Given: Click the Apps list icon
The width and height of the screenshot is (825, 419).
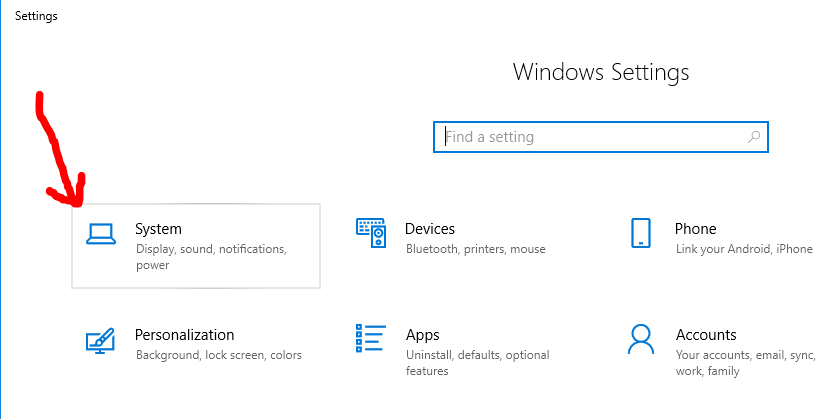Looking at the screenshot, I should [371, 340].
